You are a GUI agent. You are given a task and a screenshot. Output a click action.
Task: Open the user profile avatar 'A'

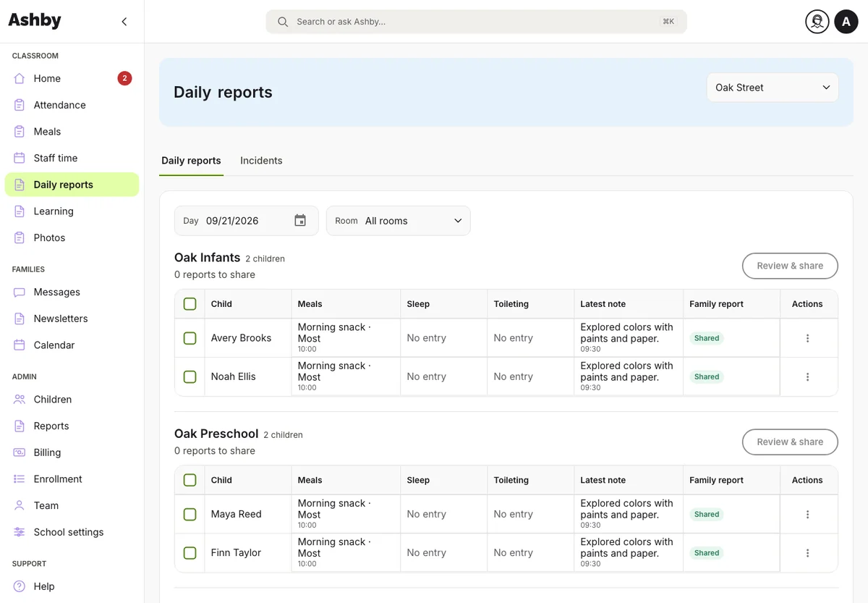(x=846, y=22)
